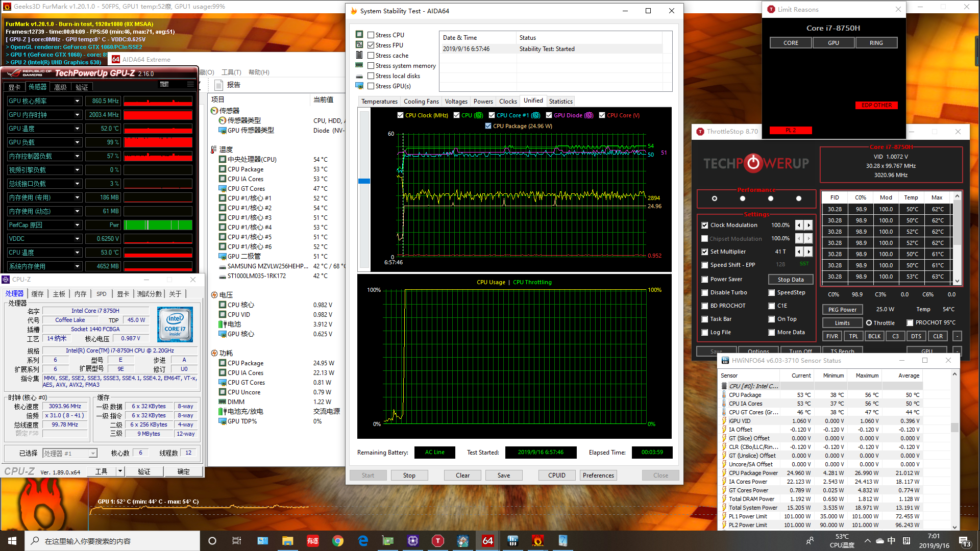This screenshot has height=551, width=980.
Task: Toggle BD PROCHOT checkbox in ThrottleStop
Action: tap(705, 306)
